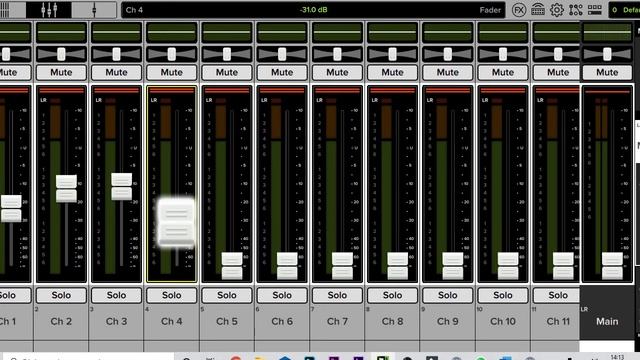The height and width of the screenshot is (360, 640).
Task: Open the Ch 6 EQ curve thumbnail
Action: 282,32
